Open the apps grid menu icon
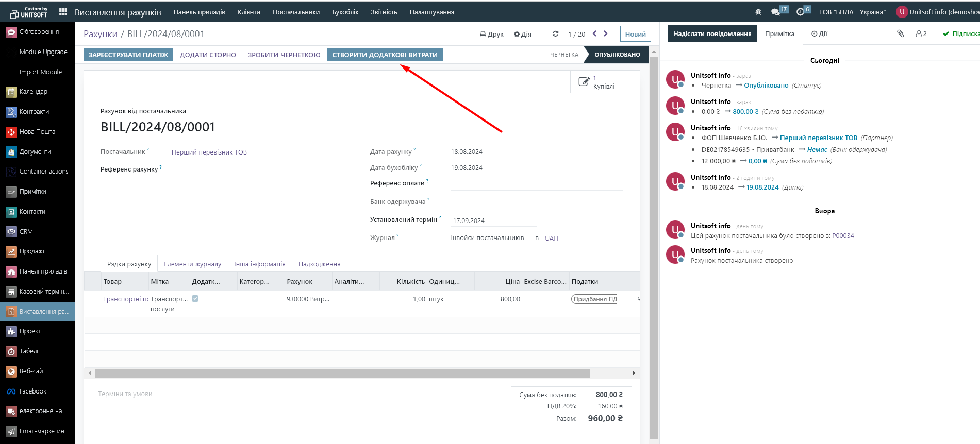The width and height of the screenshot is (980, 444). click(63, 11)
